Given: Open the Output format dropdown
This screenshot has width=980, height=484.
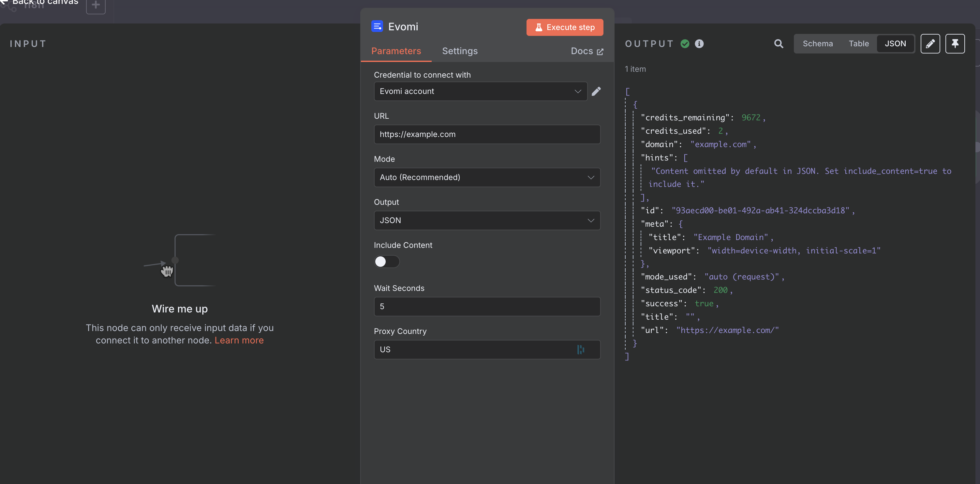Looking at the screenshot, I should 487,220.
